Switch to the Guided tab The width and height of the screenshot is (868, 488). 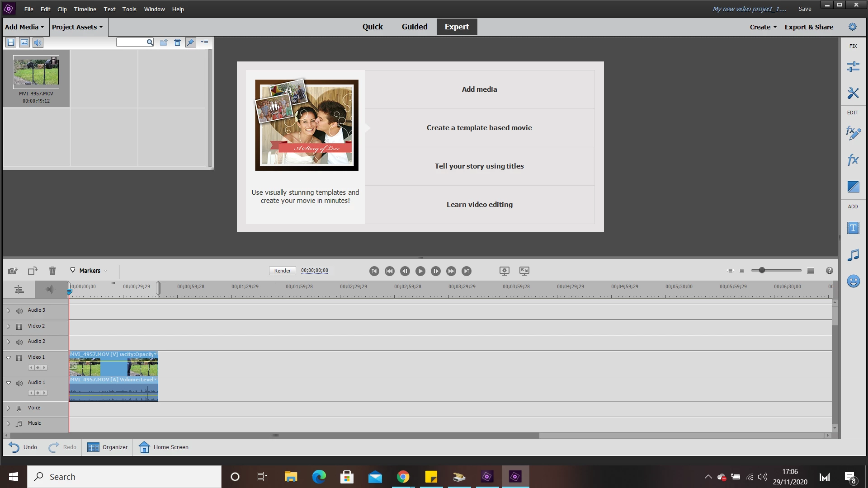414,27
